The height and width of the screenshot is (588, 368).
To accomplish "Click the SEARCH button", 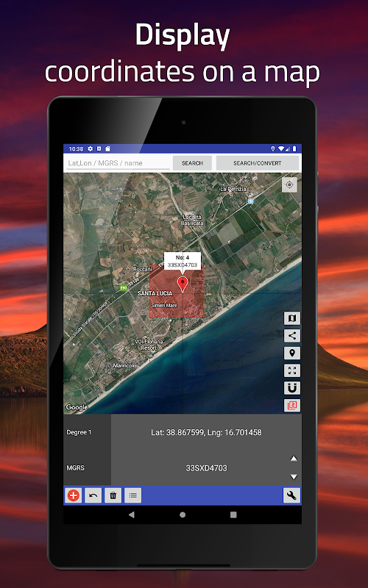I will (192, 163).
